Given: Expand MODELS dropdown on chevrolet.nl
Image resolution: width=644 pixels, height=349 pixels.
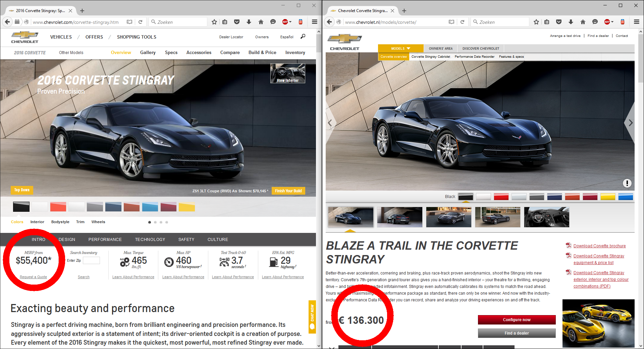Looking at the screenshot, I should [x=400, y=48].
